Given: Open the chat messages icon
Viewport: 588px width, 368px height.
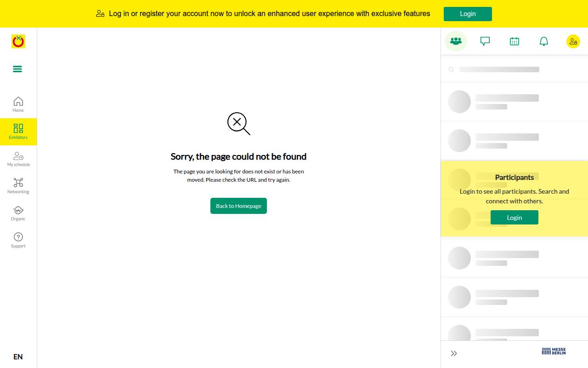Looking at the screenshot, I should click(485, 41).
